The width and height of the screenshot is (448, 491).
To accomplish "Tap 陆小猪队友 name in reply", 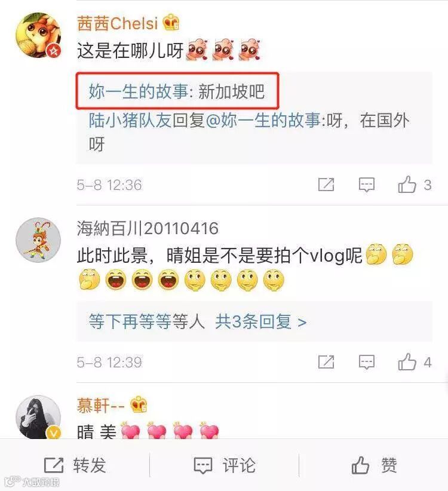I will [130, 121].
